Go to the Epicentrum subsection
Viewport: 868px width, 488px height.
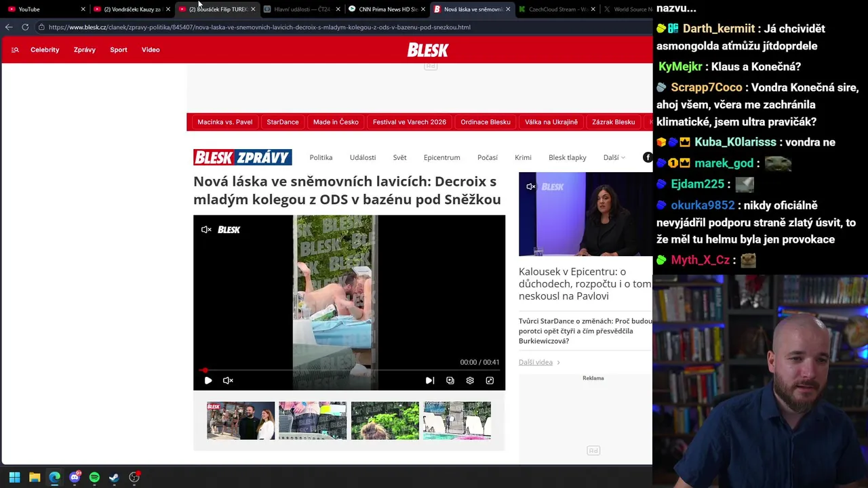pyautogui.click(x=442, y=157)
